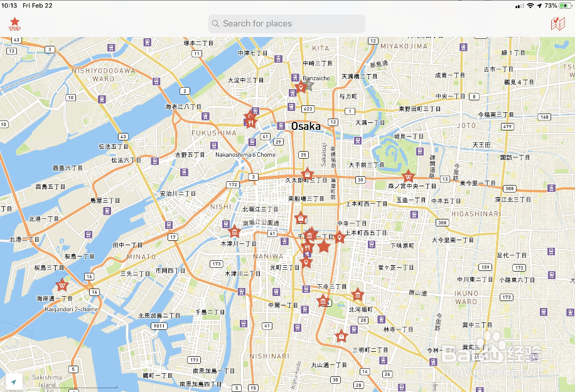Focus the Search for places field

pos(286,23)
